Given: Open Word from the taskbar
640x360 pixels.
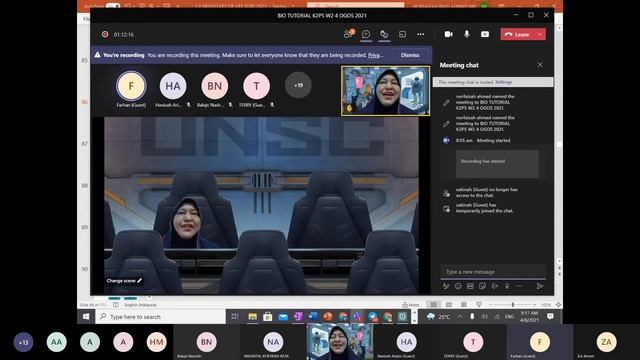Looking at the screenshot, I should click(x=313, y=316).
